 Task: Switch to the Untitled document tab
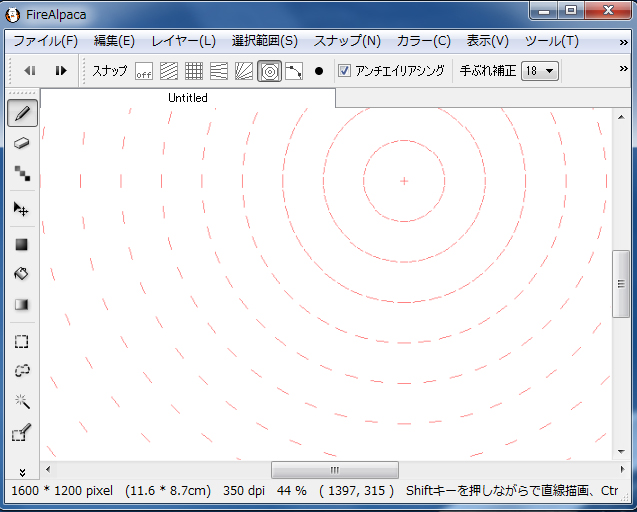coord(187,98)
